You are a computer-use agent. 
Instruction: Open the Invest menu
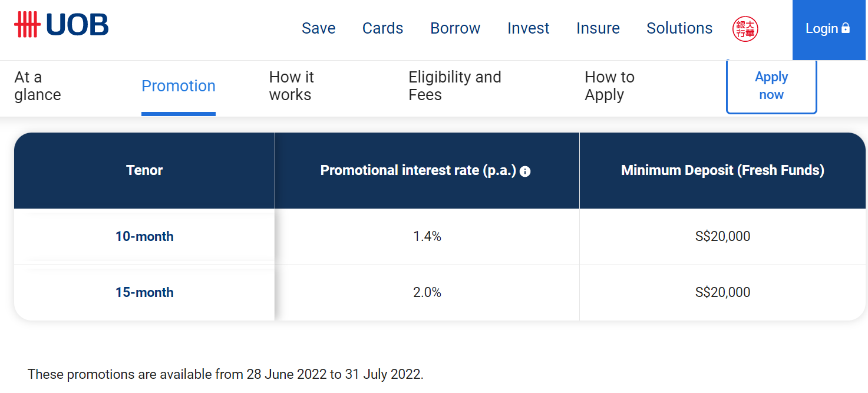click(528, 28)
